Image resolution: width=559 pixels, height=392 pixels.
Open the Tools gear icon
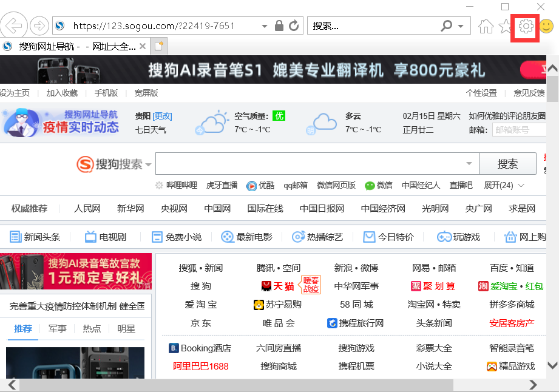tap(526, 26)
